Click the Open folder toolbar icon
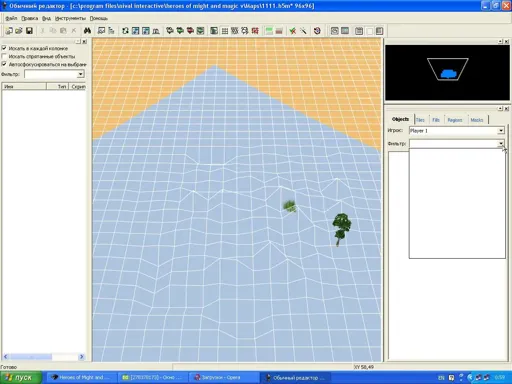512x384 pixels. [19, 31]
